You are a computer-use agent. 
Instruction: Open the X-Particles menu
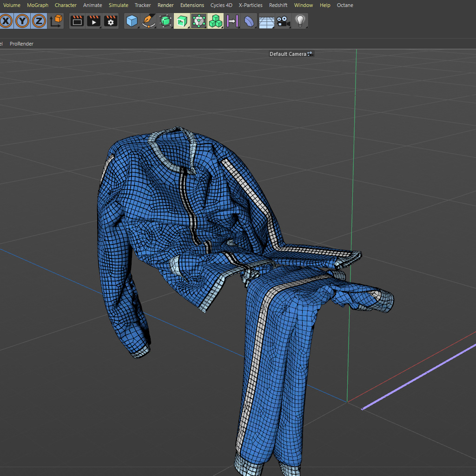251,5
